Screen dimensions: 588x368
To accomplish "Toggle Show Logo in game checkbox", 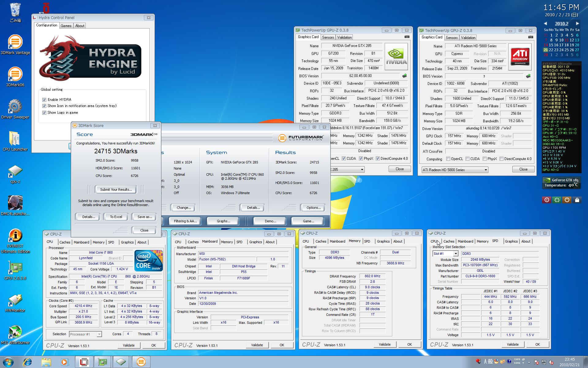I will click(x=44, y=113).
